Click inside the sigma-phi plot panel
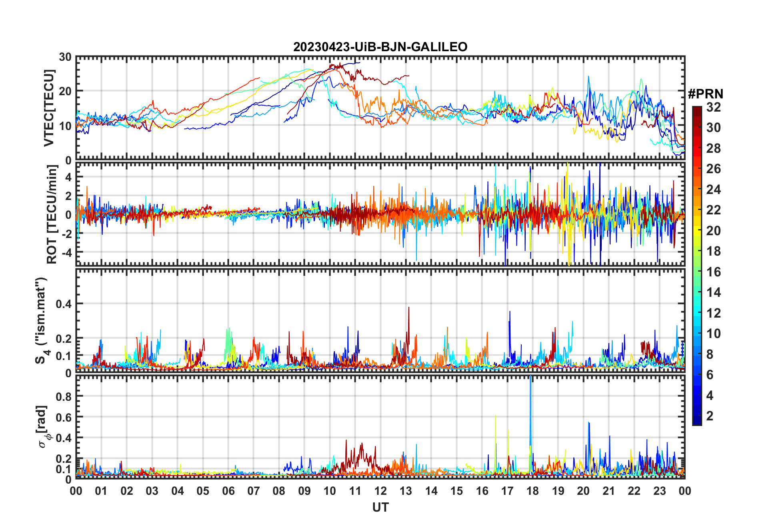The image size is (761, 532). click(380, 427)
